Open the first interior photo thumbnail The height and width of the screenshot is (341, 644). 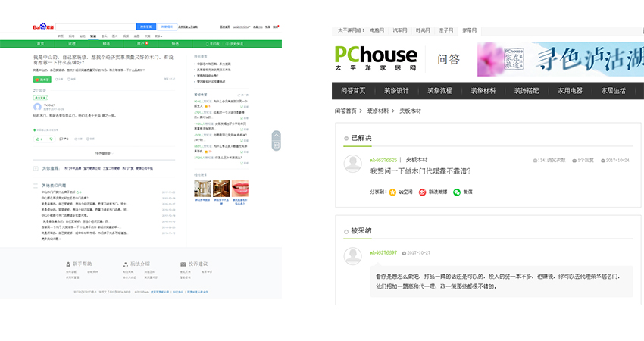pyautogui.click(x=202, y=189)
